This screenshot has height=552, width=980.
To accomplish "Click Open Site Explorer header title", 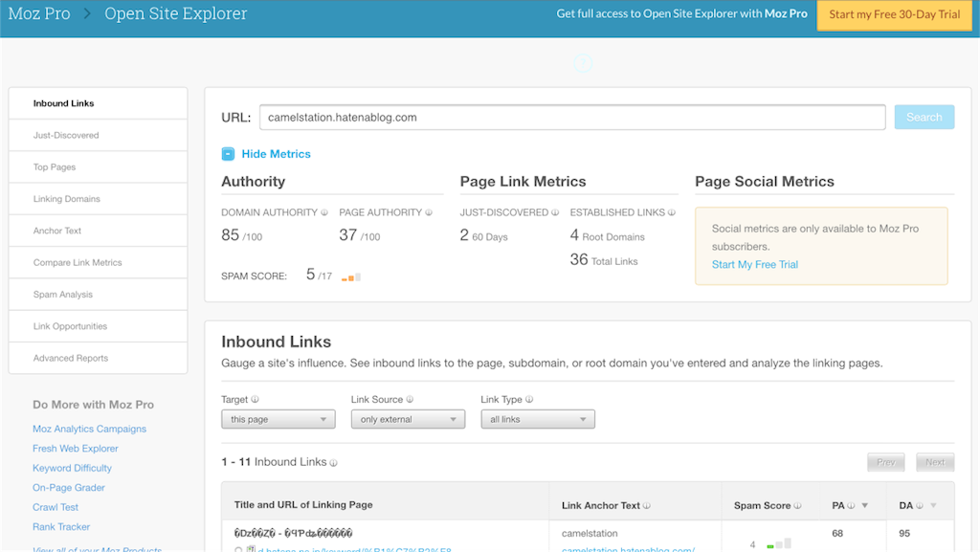I will coord(176,13).
